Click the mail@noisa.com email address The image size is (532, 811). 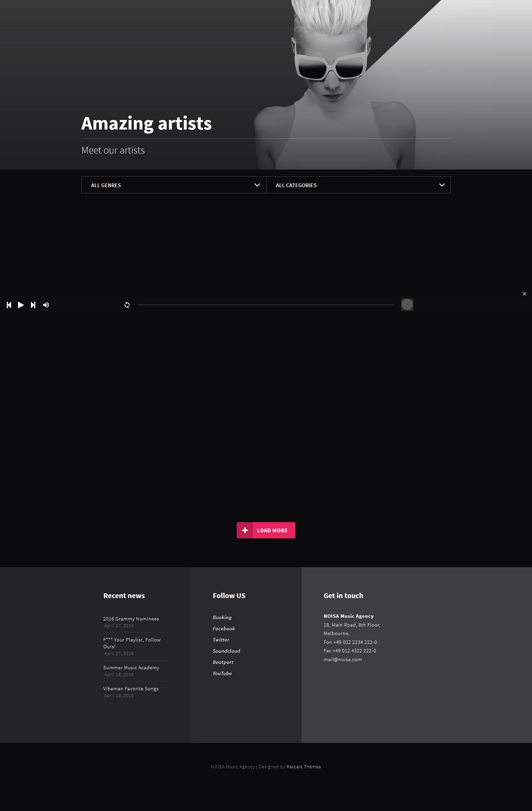[x=342, y=660]
